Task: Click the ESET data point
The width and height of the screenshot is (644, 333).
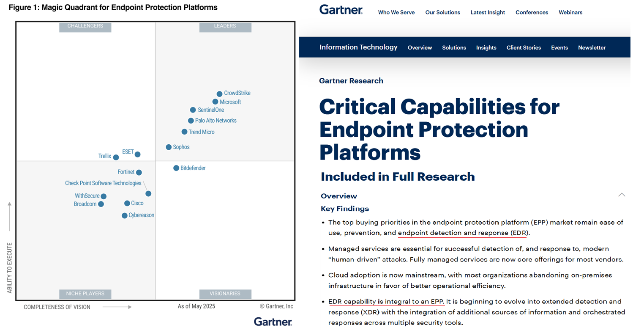Action: pyautogui.click(x=137, y=154)
